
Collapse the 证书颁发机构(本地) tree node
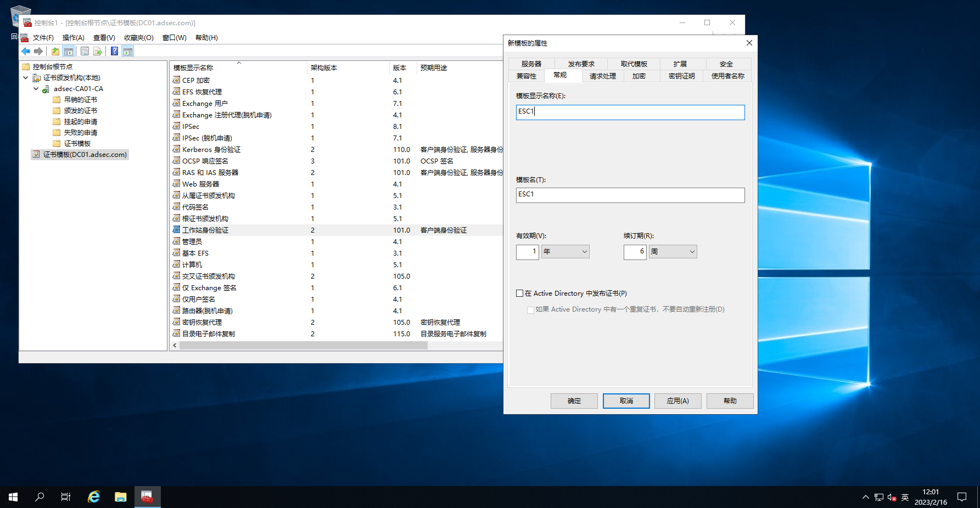coord(26,78)
